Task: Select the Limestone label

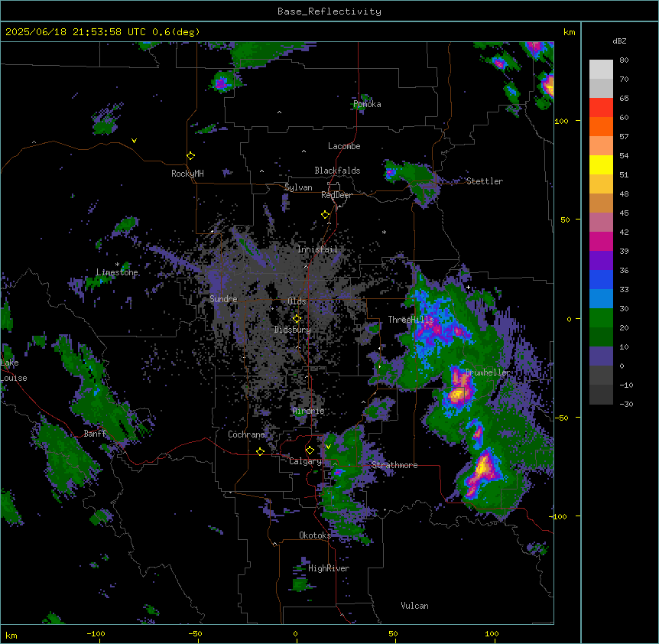Action: (x=117, y=272)
